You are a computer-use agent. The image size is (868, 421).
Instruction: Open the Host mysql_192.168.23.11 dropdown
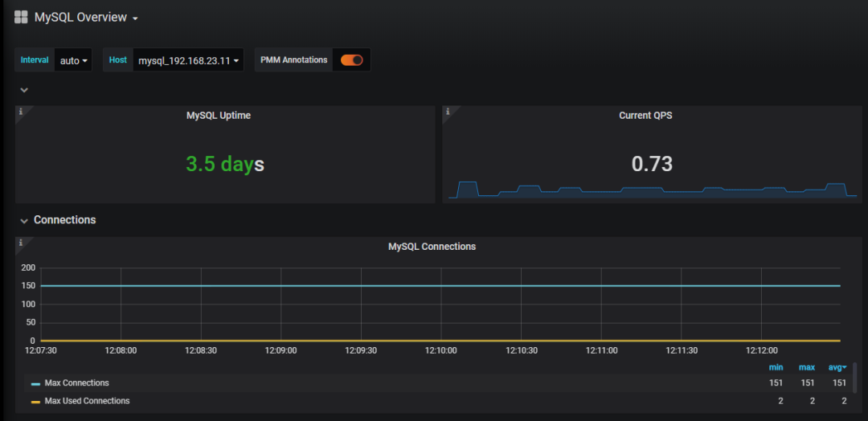click(x=188, y=60)
